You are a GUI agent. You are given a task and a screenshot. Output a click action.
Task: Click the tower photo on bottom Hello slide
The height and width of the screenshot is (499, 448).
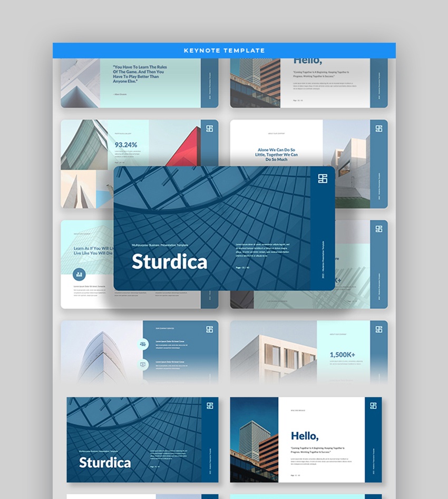coord(254,439)
